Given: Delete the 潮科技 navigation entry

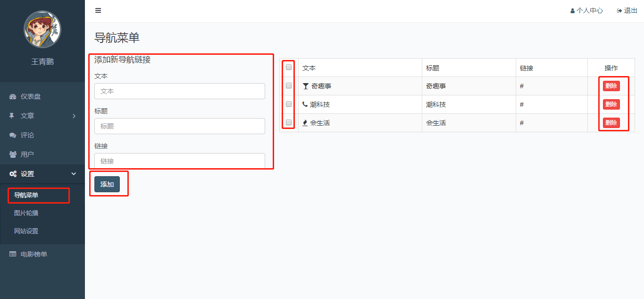Looking at the screenshot, I should [x=611, y=104].
